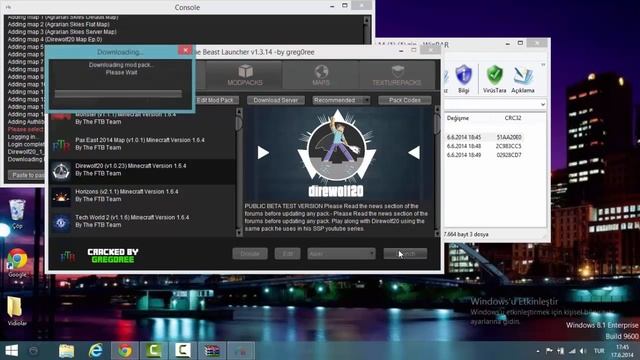
Task: Click the Pack Codes button
Action: click(x=404, y=100)
